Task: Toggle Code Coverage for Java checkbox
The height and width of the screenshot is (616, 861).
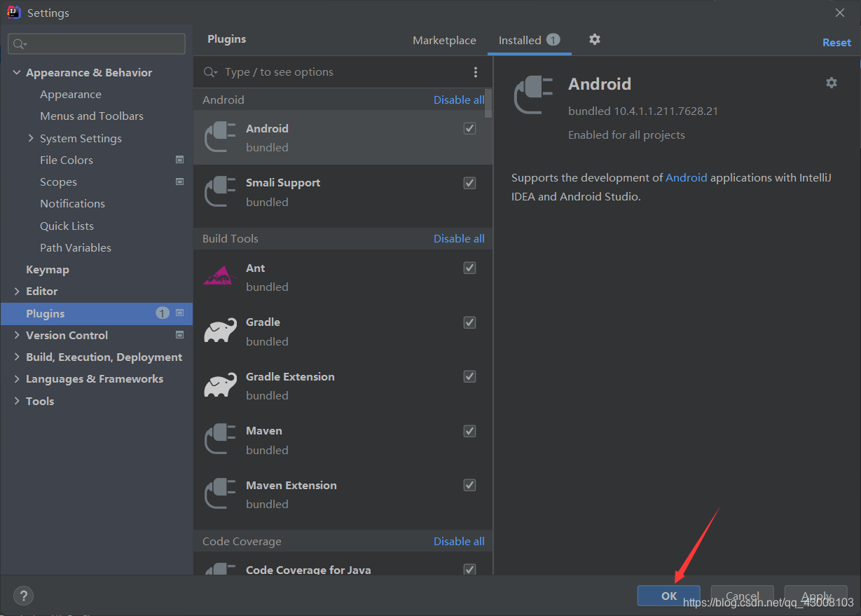Action: tap(470, 570)
